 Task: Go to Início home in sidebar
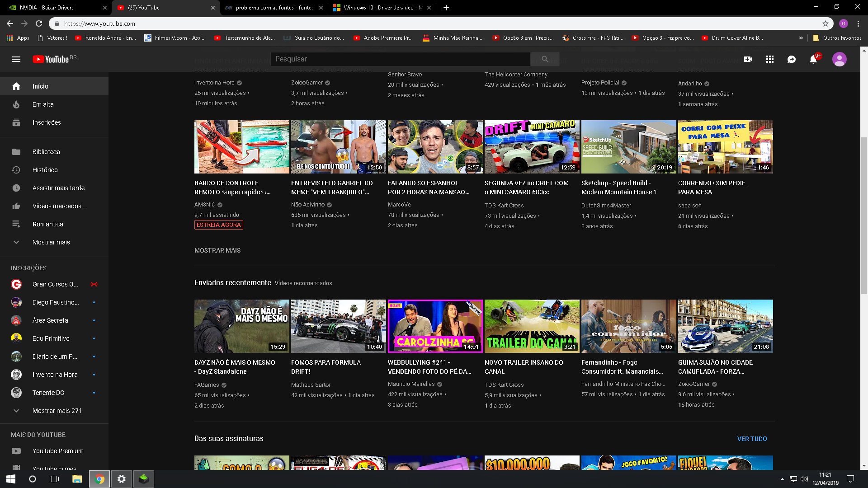(54, 86)
